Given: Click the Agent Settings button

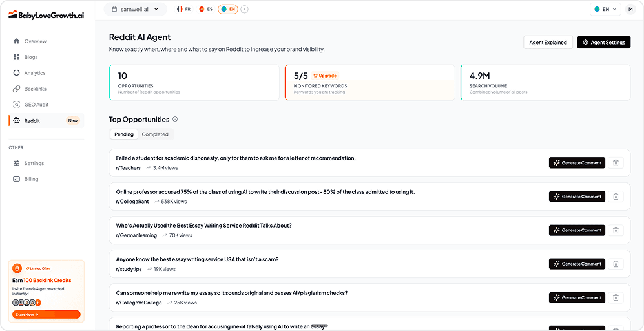Looking at the screenshot, I should pyautogui.click(x=603, y=43).
